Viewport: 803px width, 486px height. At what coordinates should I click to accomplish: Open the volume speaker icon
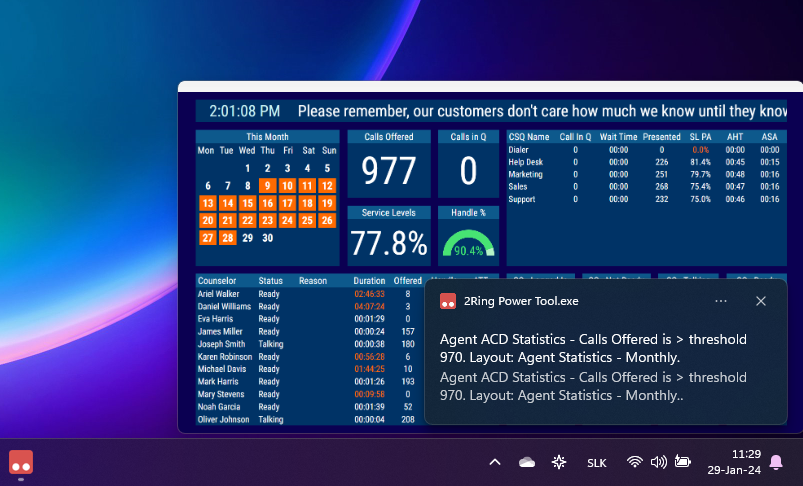(x=658, y=462)
